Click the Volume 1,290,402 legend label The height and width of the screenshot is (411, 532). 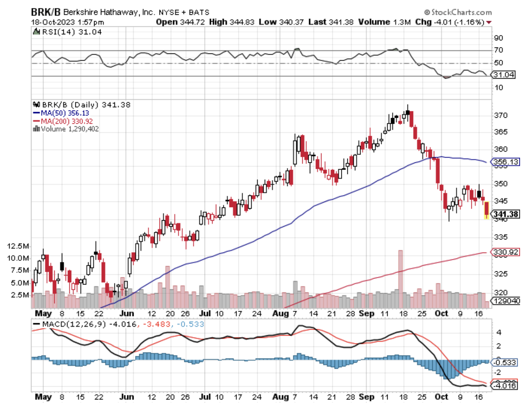(70, 129)
